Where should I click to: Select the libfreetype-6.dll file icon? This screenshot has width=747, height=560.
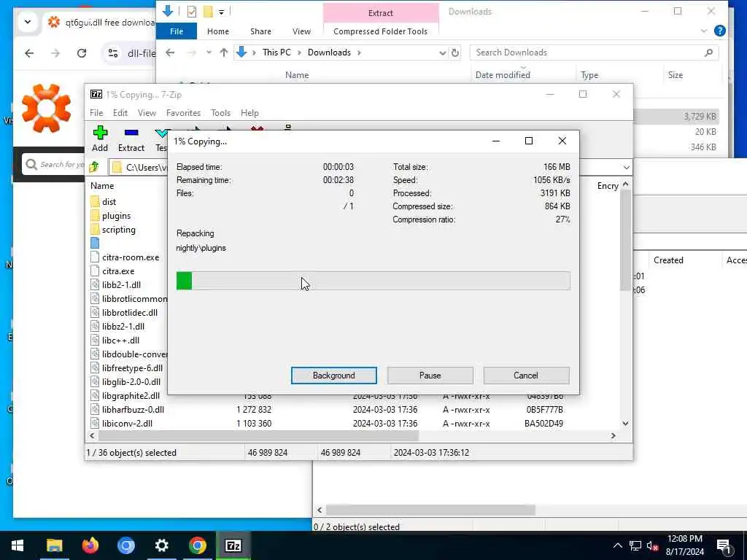point(95,368)
